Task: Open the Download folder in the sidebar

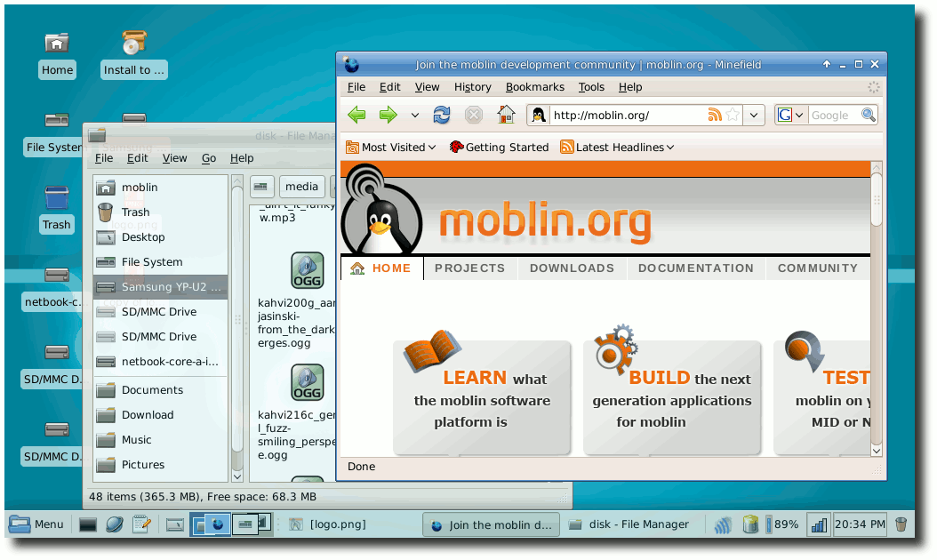Action: (x=160, y=415)
